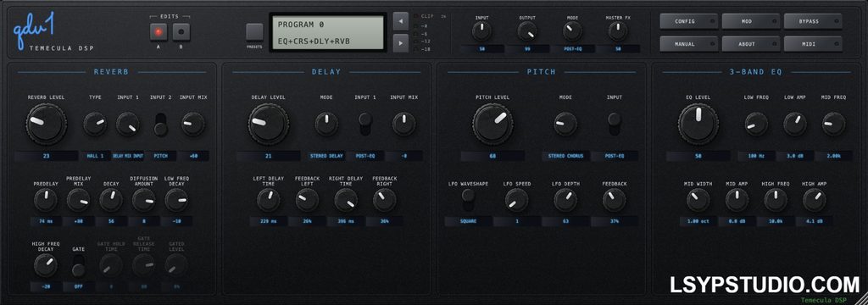Click the PREDELAY MIX knob
The width and height of the screenshot is (868, 305).
point(78,200)
